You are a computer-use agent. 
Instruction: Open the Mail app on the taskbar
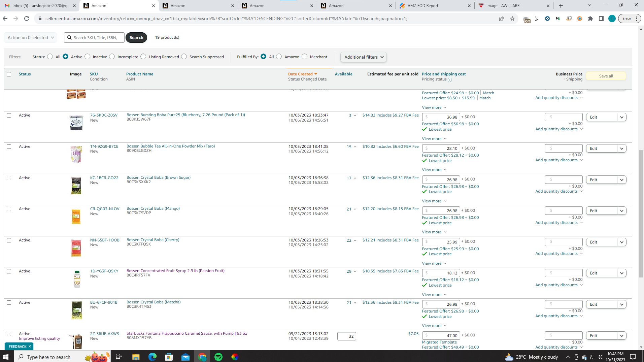pos(185,357)
